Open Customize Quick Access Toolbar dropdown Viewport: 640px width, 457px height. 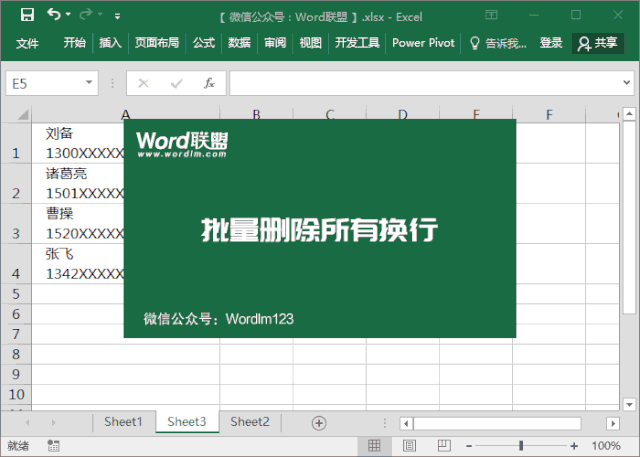[x=118, y=16]
